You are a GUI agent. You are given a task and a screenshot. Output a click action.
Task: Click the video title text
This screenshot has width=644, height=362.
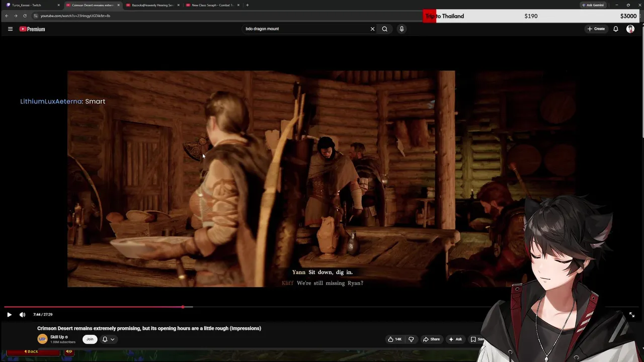tap(149, 328)
